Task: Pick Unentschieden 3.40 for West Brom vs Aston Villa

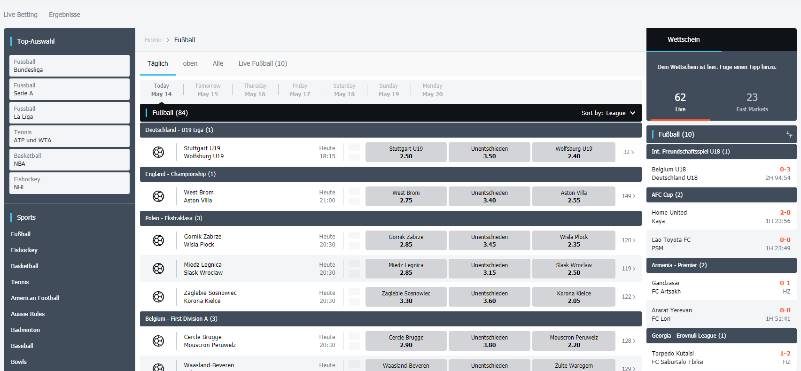Action: coord(489,197)
